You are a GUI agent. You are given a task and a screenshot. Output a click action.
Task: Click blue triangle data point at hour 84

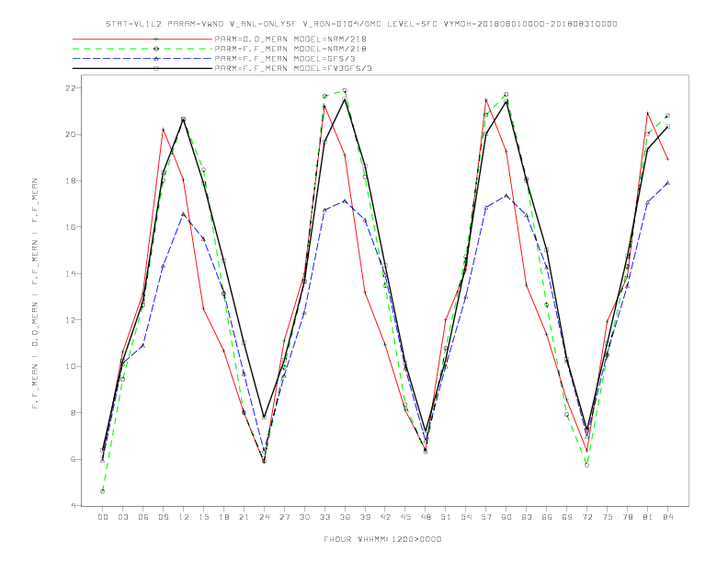tap(668, 183)
